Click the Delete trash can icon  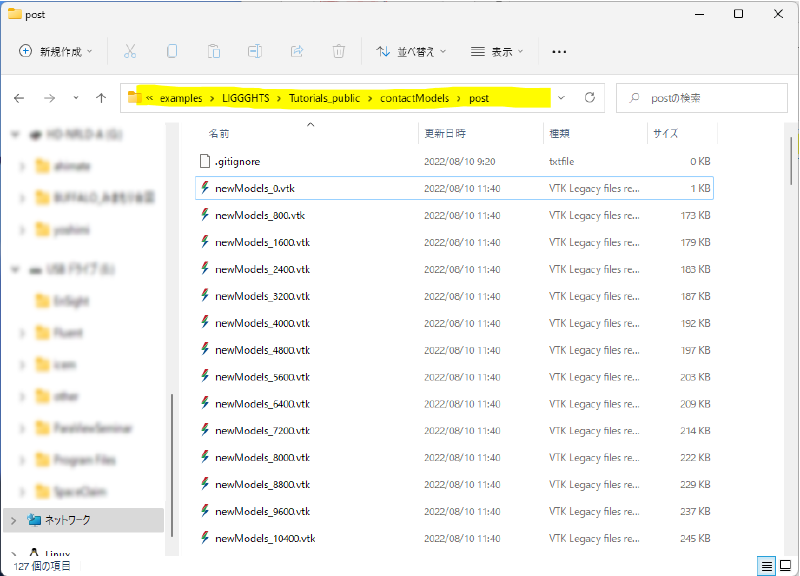(339, 51)
